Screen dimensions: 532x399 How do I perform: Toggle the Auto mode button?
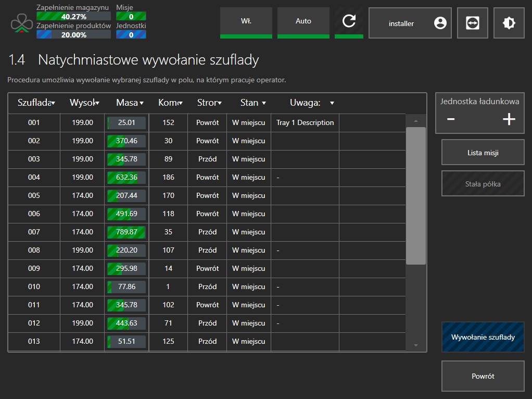click(303, 22)
